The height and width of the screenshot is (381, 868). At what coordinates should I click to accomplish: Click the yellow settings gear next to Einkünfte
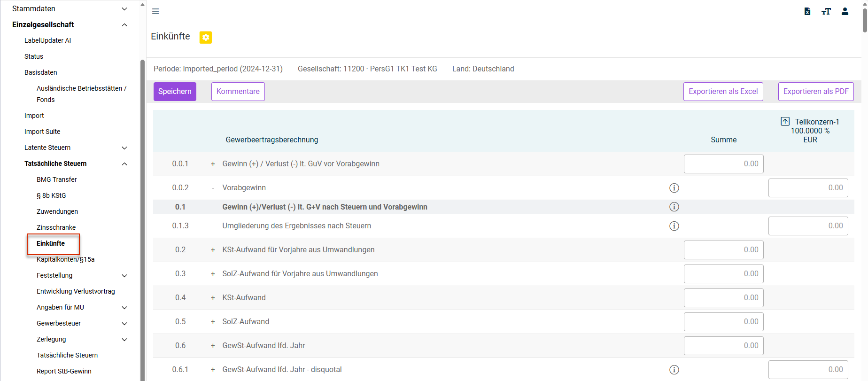(x=206, y=37)
